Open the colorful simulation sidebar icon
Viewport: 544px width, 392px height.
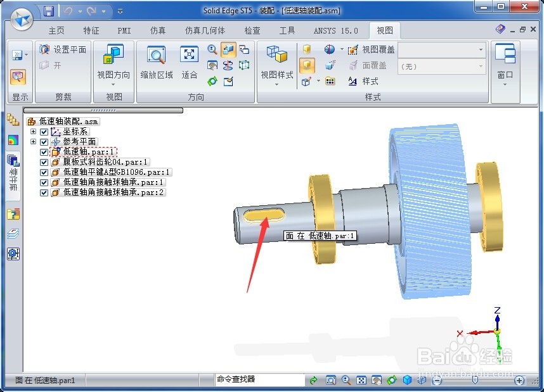(13, 140)
